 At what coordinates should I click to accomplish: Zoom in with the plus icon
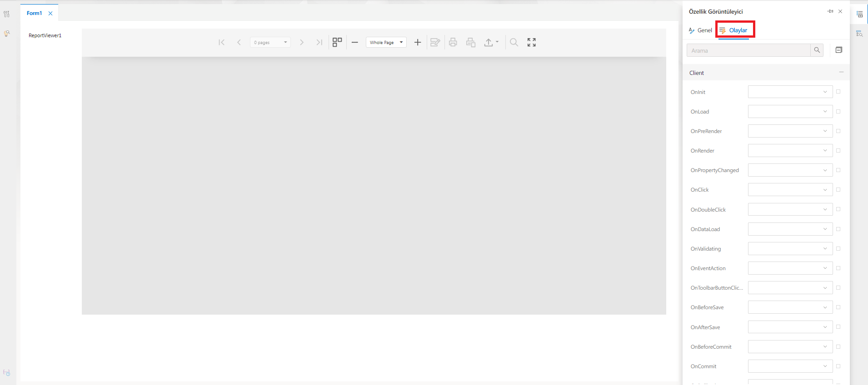click(x=418, y=42)
